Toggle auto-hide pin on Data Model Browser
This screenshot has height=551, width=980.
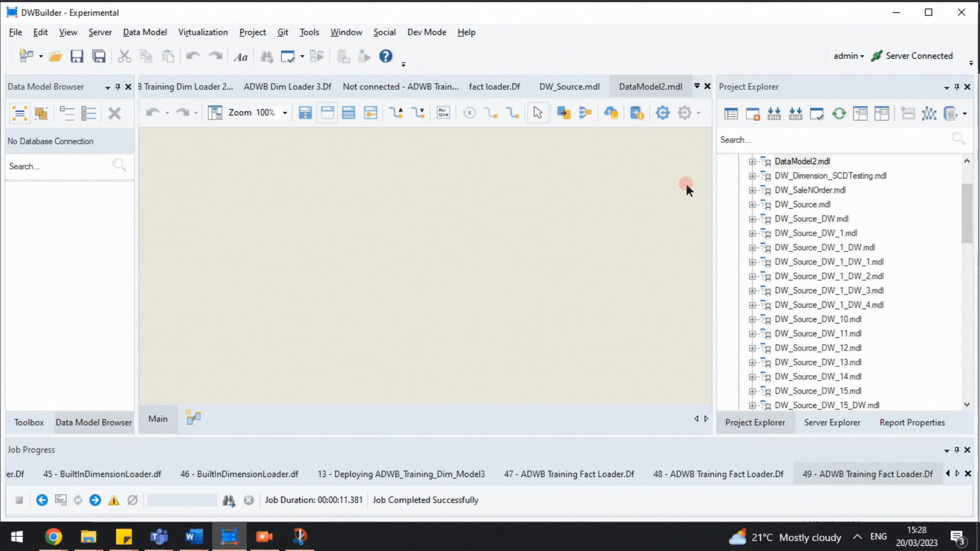[117, 87]
